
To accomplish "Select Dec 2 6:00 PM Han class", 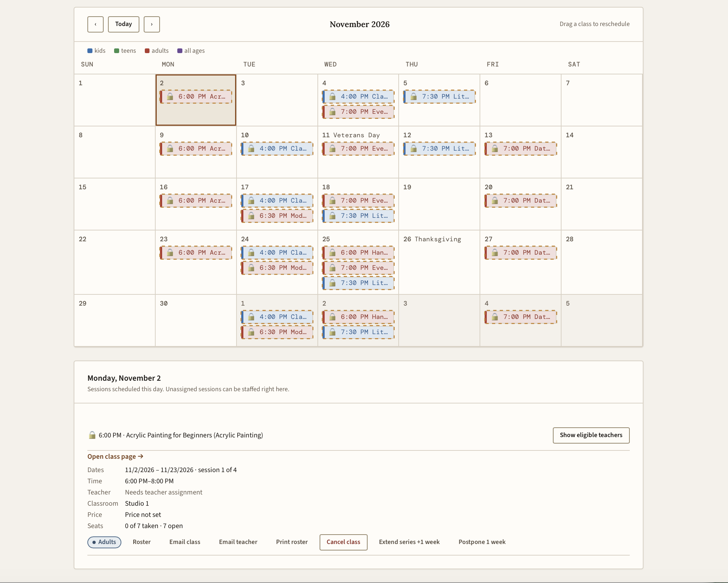I will click(358, 317).
